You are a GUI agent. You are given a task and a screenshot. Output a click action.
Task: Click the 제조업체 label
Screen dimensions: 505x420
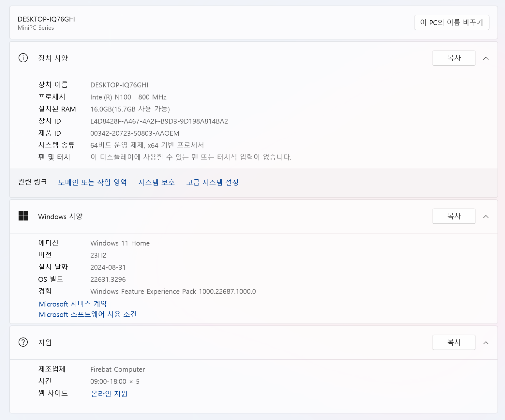(52, 369)
